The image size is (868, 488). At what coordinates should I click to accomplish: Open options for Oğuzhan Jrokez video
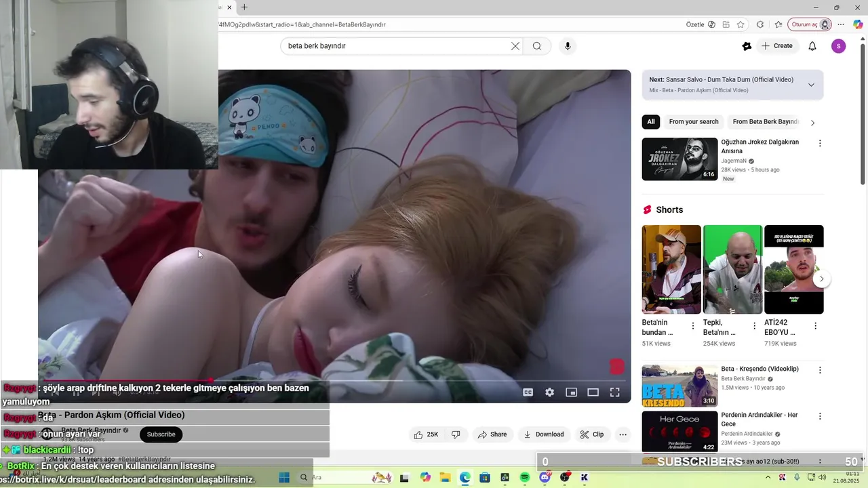820,144
